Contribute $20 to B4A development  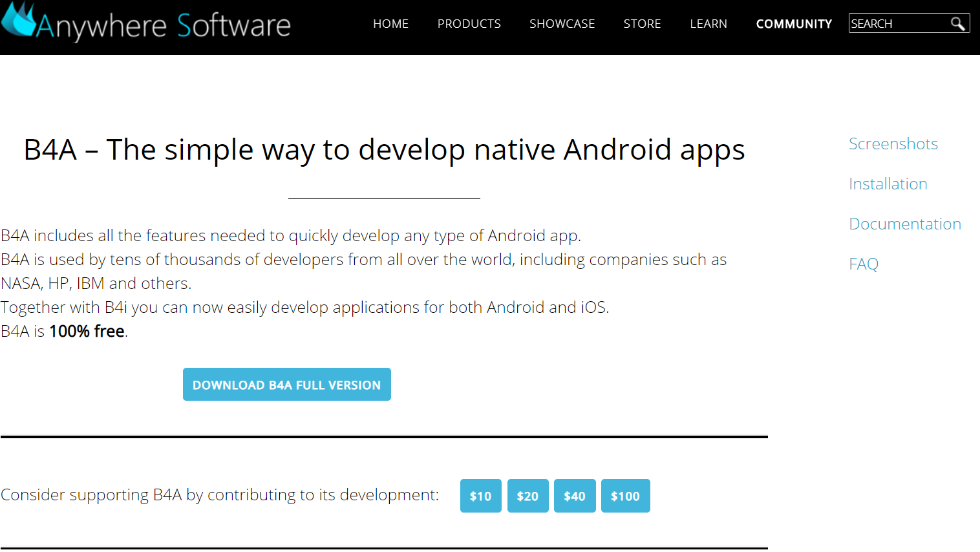(x=527, y=496)
